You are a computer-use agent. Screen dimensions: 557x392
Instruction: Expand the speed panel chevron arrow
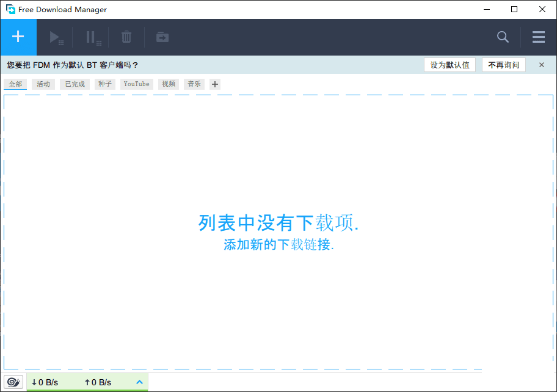139,382
